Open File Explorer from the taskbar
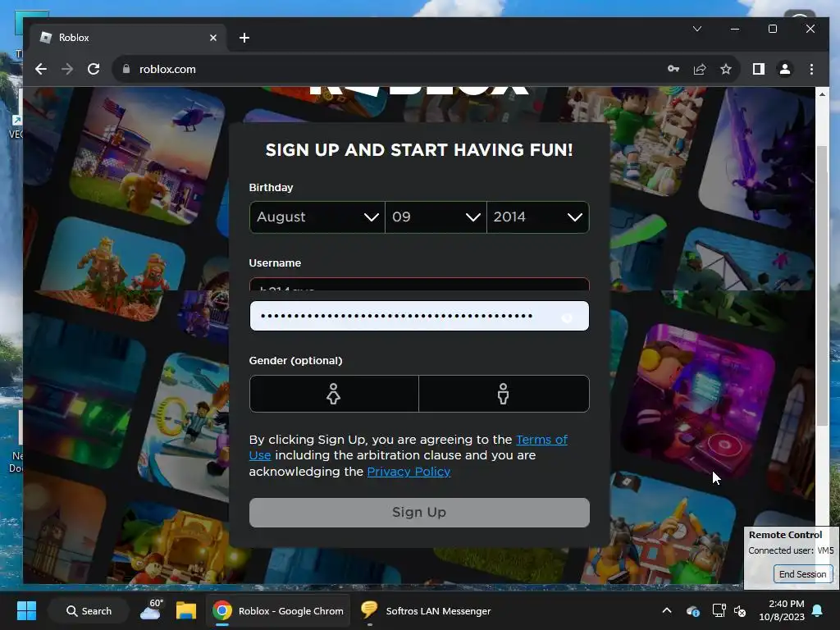840x630 pixels. pyautogui.click(x=186, y=610)
